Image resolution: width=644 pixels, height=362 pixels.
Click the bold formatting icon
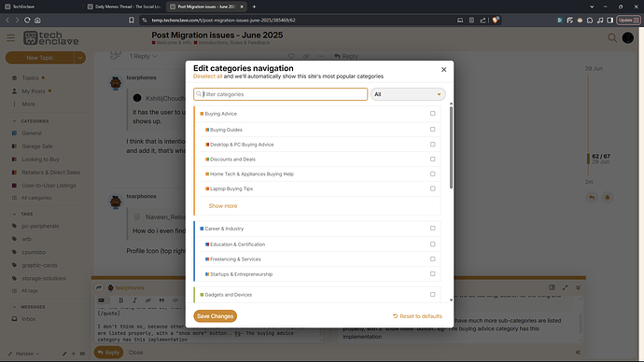[120, 300]
